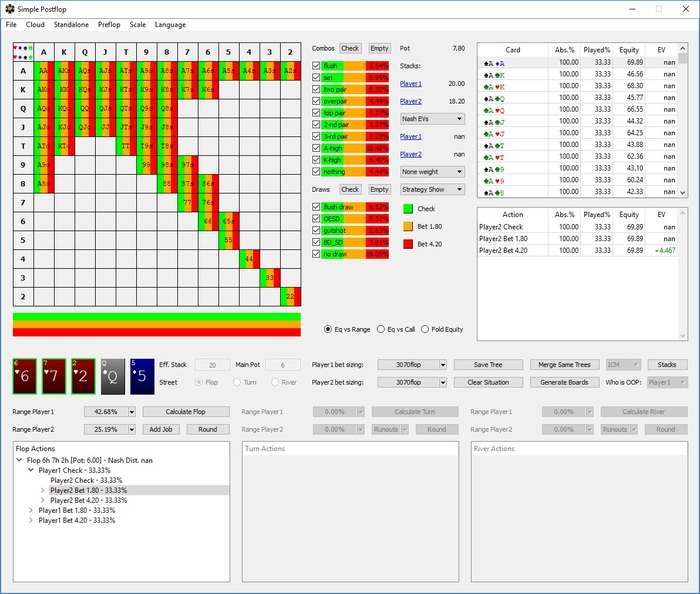Open the File menu
Image resolution: width=700 pixels, height=594 pixels.
[11, 25]
